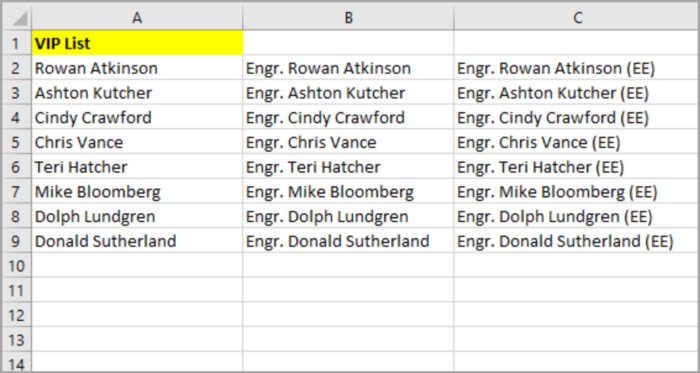Screen dimensions: 700x373
Task: Click row 5 header
Action: (17, 142)
